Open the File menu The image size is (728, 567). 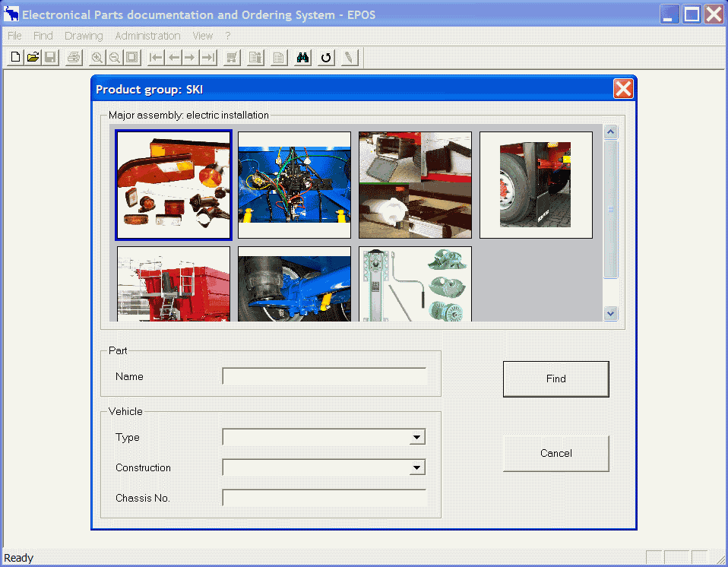[14, 36]
